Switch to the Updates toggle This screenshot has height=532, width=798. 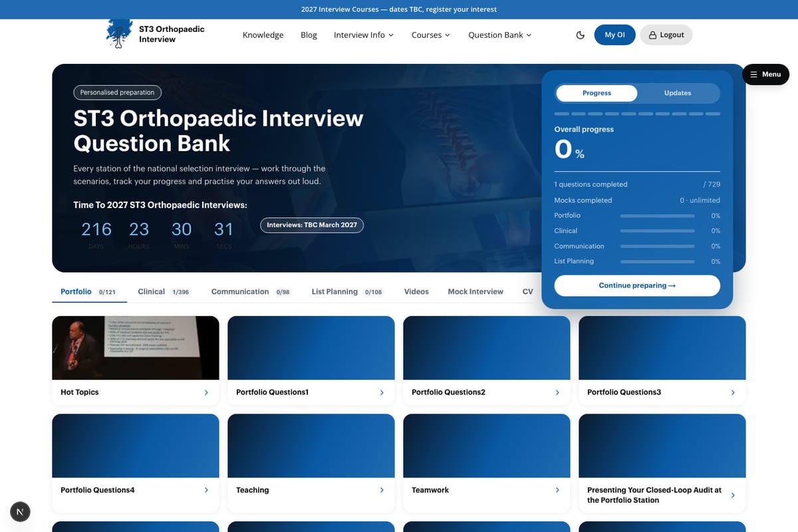678,93
